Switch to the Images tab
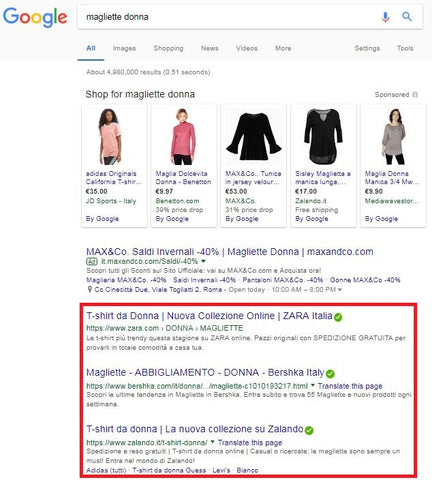The height and width of the screenshot is (480, 432). (x=124, y=48)
